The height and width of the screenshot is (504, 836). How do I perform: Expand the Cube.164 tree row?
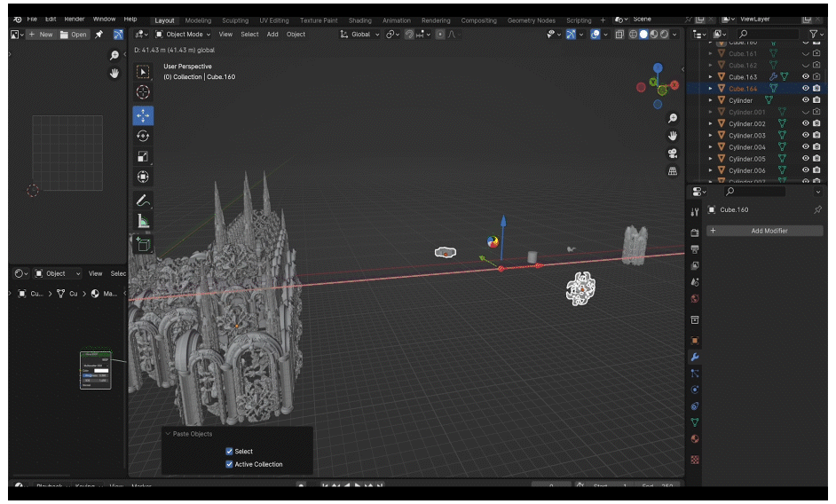[x=710, y=89]
